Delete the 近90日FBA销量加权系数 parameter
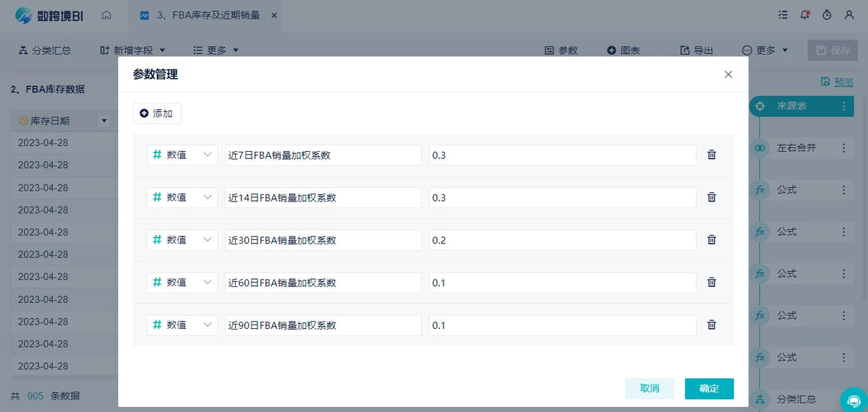Viewport: 868px width, 412px height. tap(712, 325)
